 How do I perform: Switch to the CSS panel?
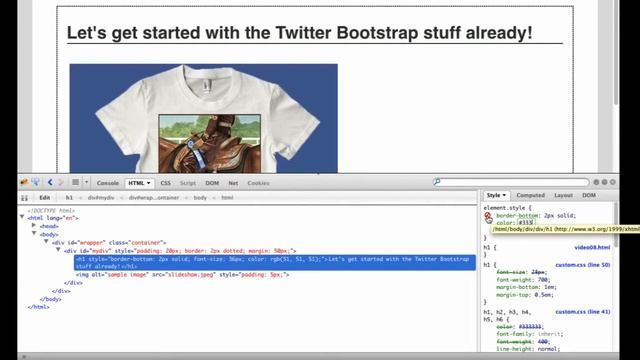166,183
